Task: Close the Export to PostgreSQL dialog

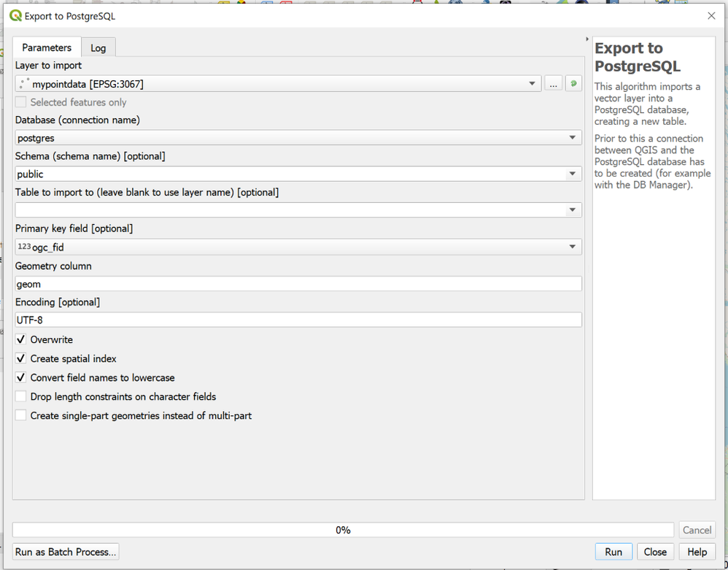Action: pyautogui.click(x=711, y=16)
